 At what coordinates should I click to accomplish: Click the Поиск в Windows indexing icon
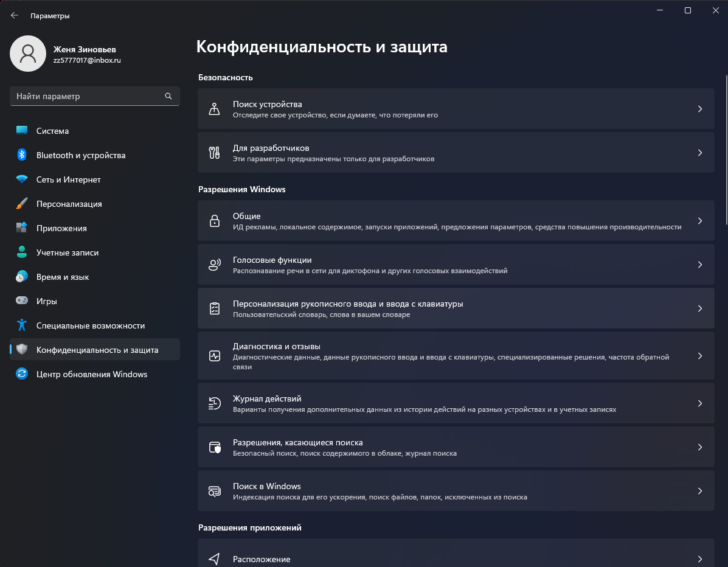coord(214,491)
